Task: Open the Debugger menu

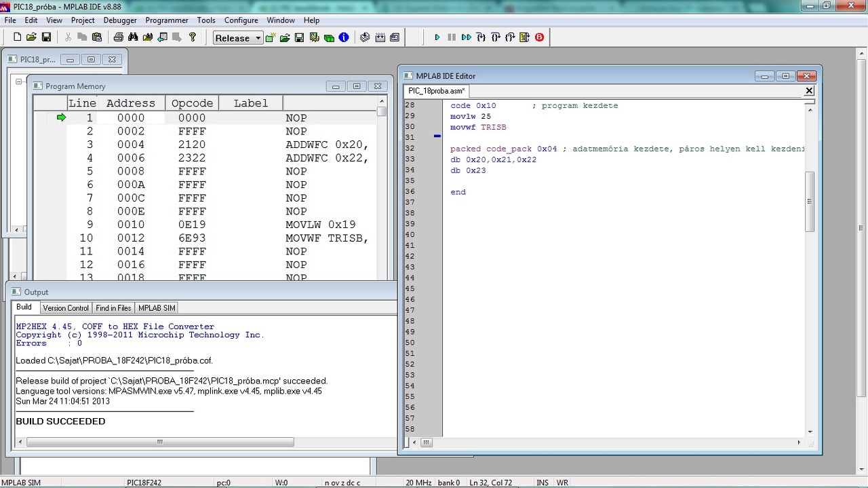Action: click(x=120, y=20)
